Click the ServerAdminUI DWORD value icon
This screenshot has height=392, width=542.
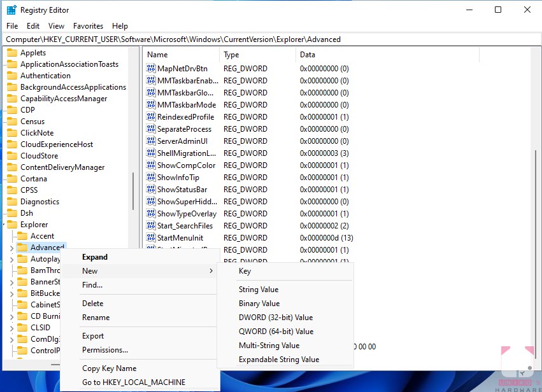[x=151, y=141]
